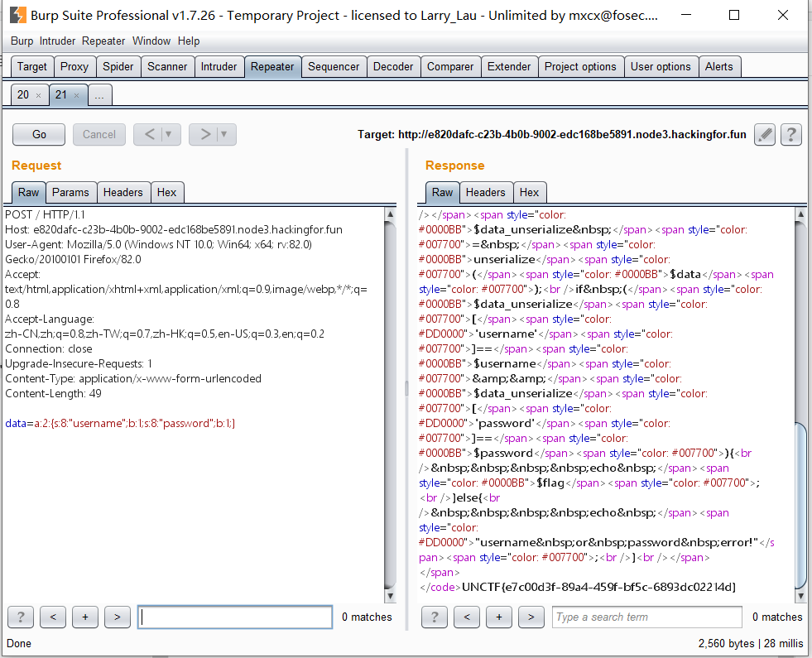The image size is (812, 658).
Task: Send the request with Go
Action: pos(39,135)
